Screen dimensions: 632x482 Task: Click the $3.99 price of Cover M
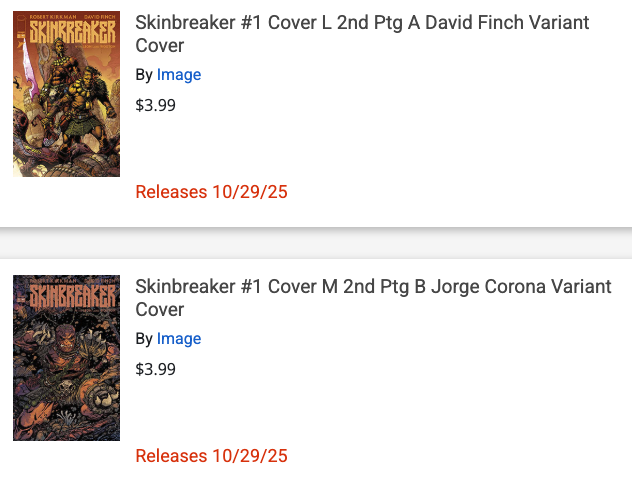click(155, 369)
